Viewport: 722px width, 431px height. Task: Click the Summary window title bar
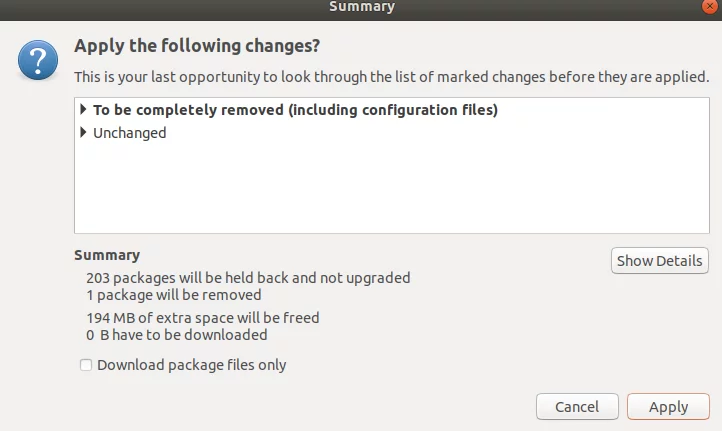361,7
